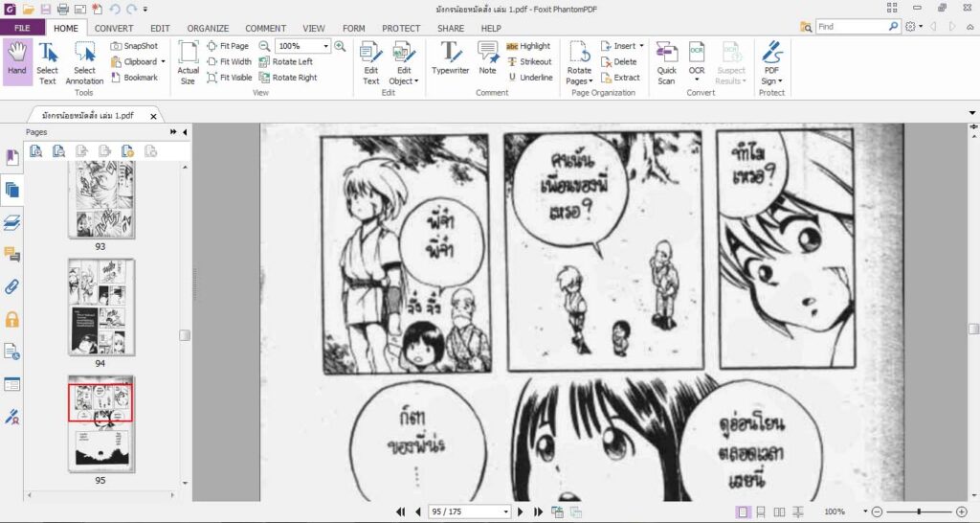Enable continuous facing view mode
Screen dimensions: 980x523
[x=798, y=512]
